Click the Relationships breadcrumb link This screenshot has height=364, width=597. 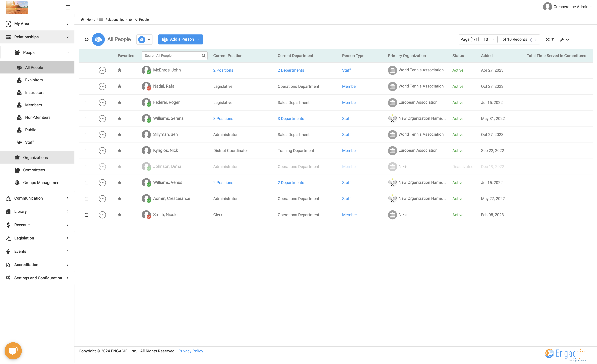pos(115,20)
